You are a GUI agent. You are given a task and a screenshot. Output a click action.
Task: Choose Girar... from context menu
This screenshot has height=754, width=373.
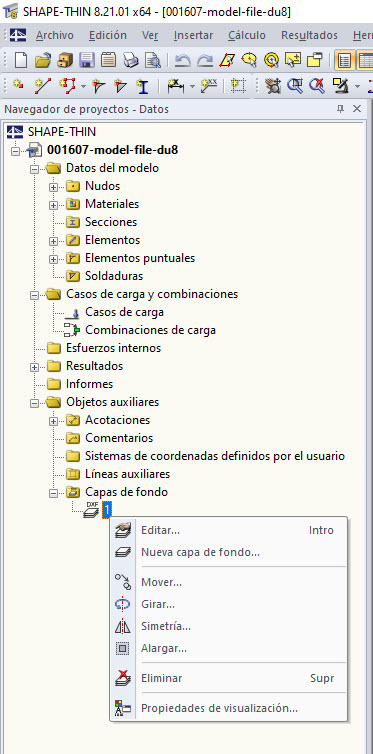tap(228, 604)
